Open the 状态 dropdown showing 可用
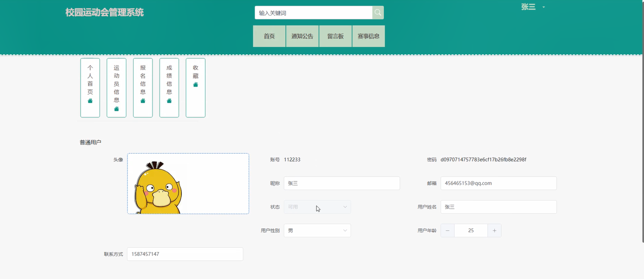The height and width of the screenshot is (279, 644). pyautogui.click(x=317, y=207)
